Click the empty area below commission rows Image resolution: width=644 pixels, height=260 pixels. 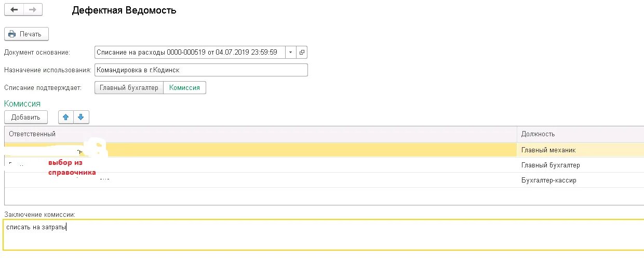pyautogui.click(x=324, y=196)
